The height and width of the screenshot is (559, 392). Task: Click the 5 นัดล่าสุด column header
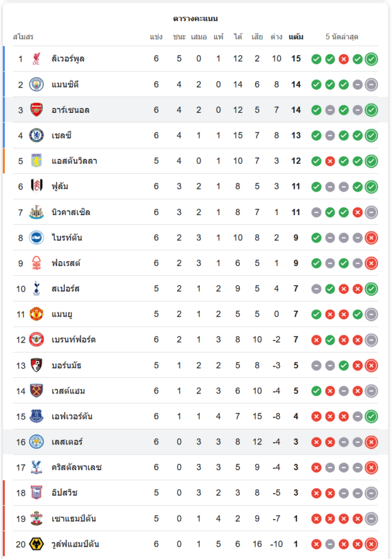[x=342, y=37]
